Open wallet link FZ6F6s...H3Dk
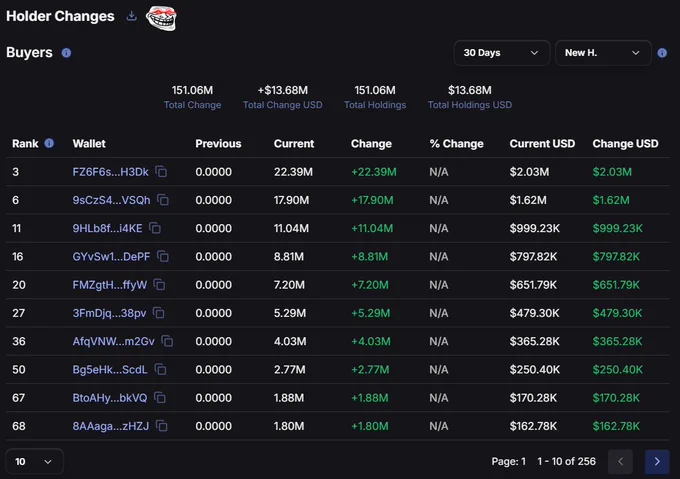 coord(111,172)
